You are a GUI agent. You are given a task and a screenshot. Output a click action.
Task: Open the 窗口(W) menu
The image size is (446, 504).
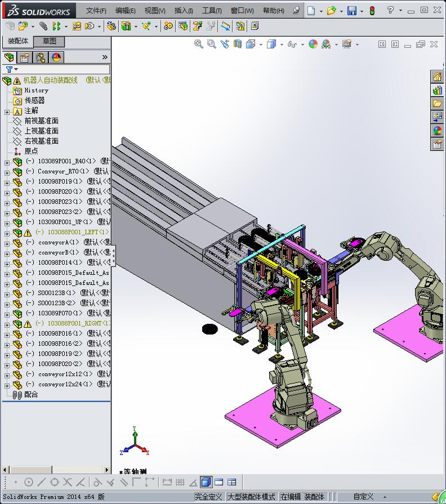242,11
